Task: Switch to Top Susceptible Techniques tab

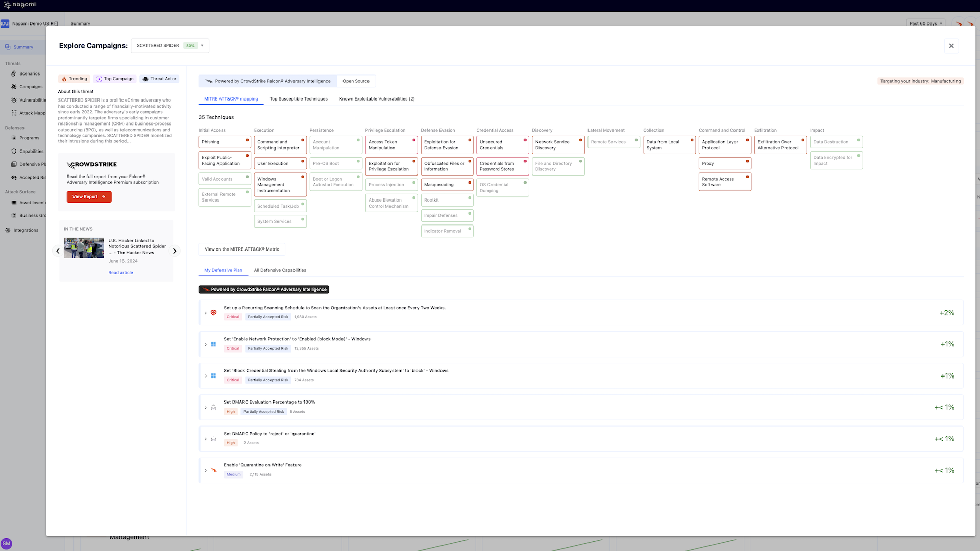Action: point(299,99)
